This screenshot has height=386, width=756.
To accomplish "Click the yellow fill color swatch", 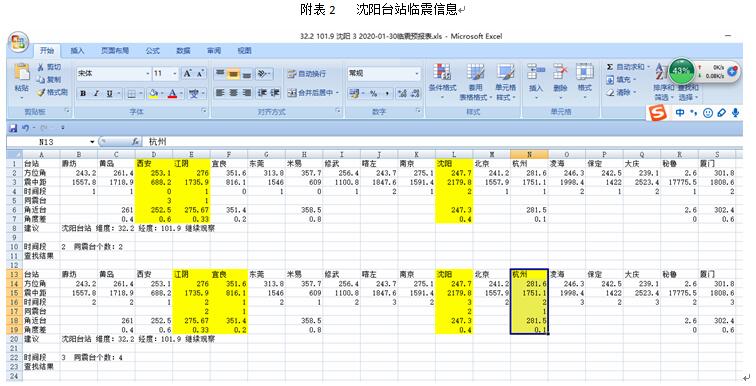I will [x=153, y=93].
